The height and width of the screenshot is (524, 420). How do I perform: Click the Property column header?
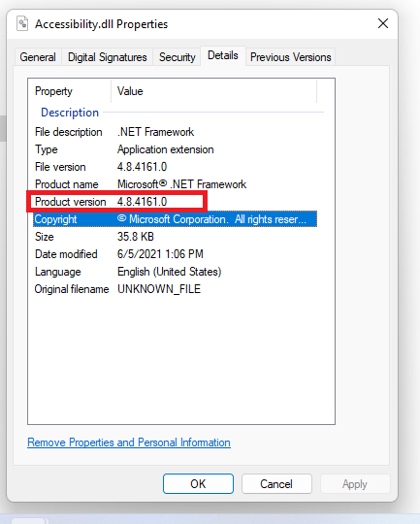pos(70,91)
